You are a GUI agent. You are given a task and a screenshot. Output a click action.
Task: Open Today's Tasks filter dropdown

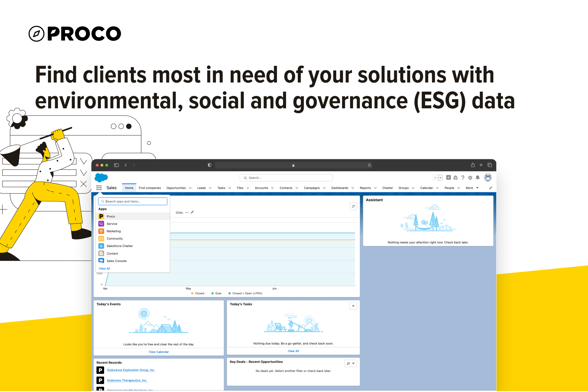(x=353, y=306)
